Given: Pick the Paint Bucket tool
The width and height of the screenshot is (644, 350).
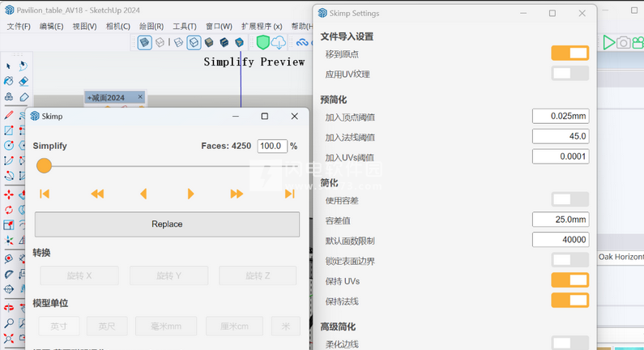Looking at the screenshot, I should 8,81.
